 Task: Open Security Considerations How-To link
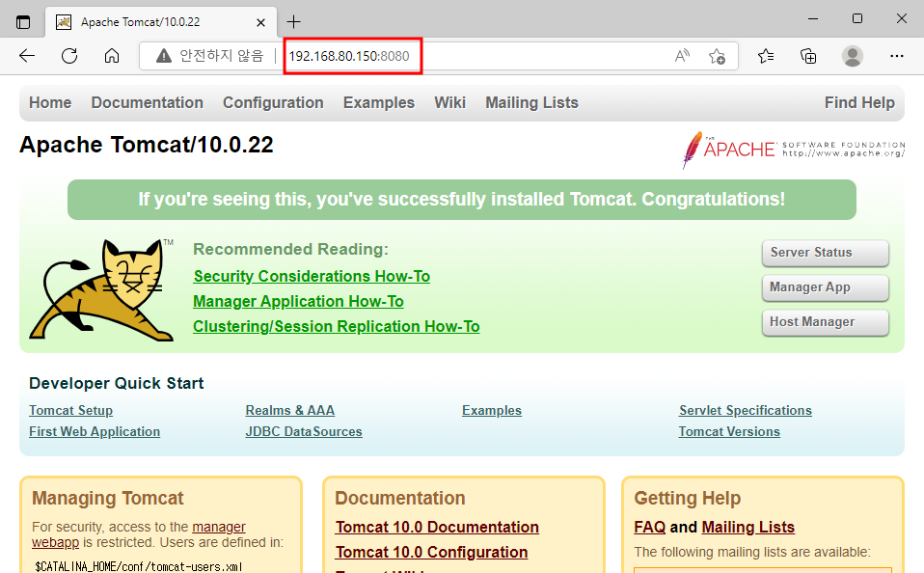tap(312, 277)
